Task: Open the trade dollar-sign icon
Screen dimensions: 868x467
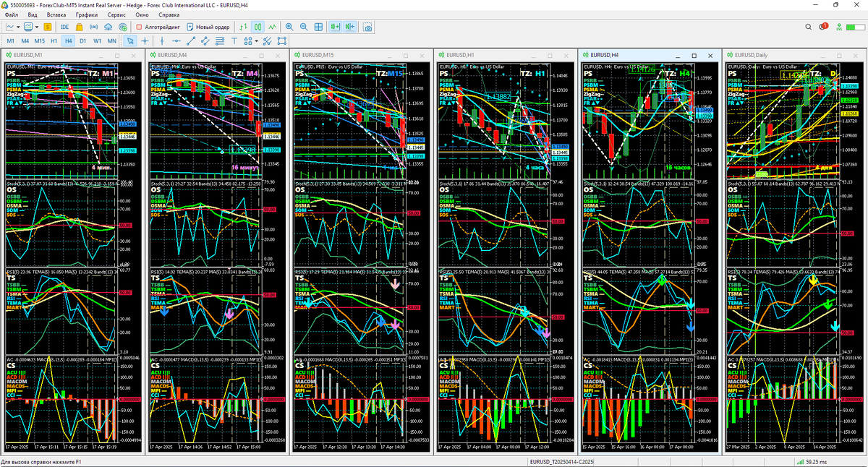Action: click(x=48, y=27)
